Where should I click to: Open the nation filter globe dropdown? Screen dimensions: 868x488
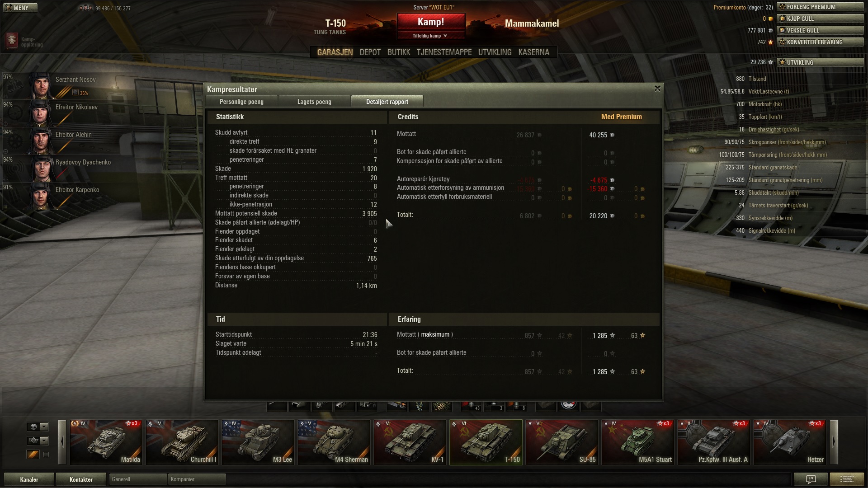point(38,427)
